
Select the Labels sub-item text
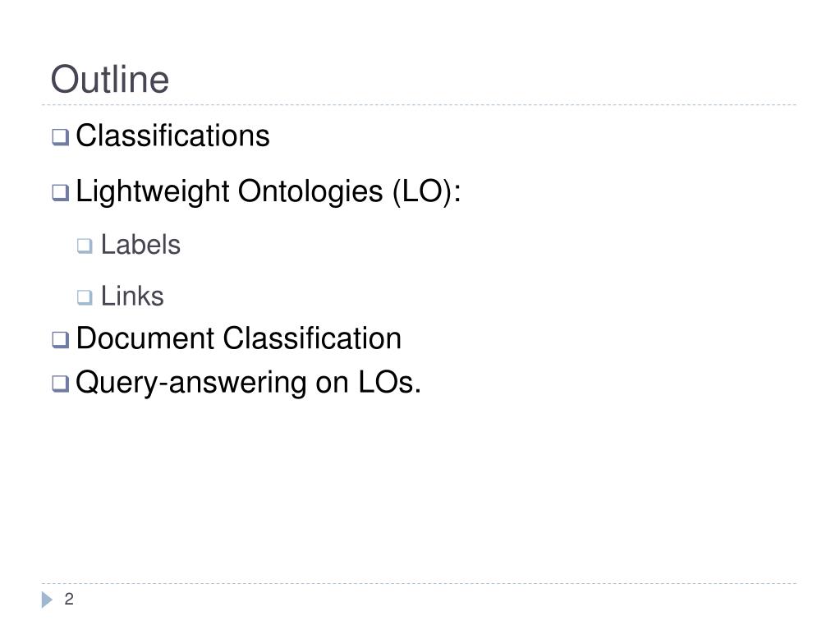[140, 245]
